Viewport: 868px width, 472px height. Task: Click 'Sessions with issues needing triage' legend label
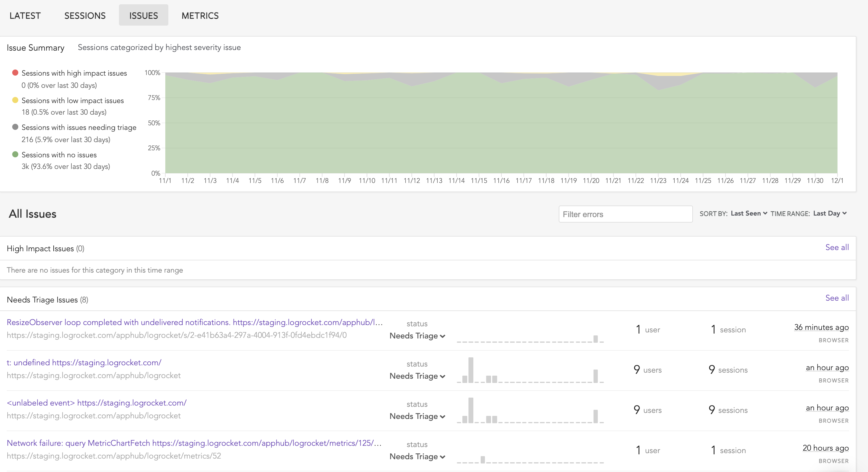[79, 127]
